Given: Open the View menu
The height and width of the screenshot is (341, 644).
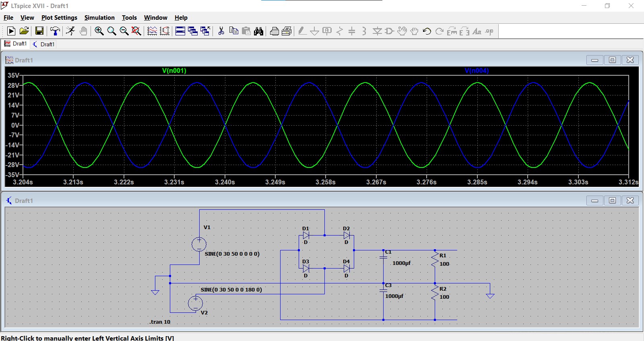Looking at the screenshot, I should pyautogui.click(x=27, y=18).
